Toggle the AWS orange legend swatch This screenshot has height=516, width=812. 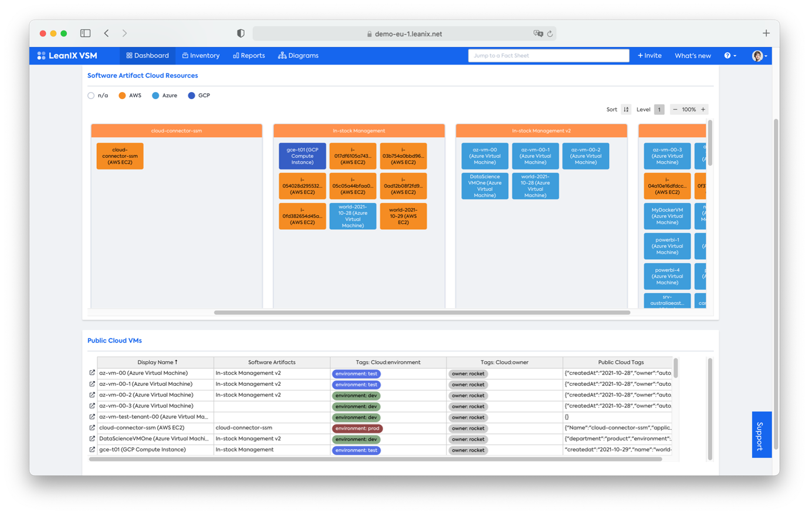(x=122, y=96)
